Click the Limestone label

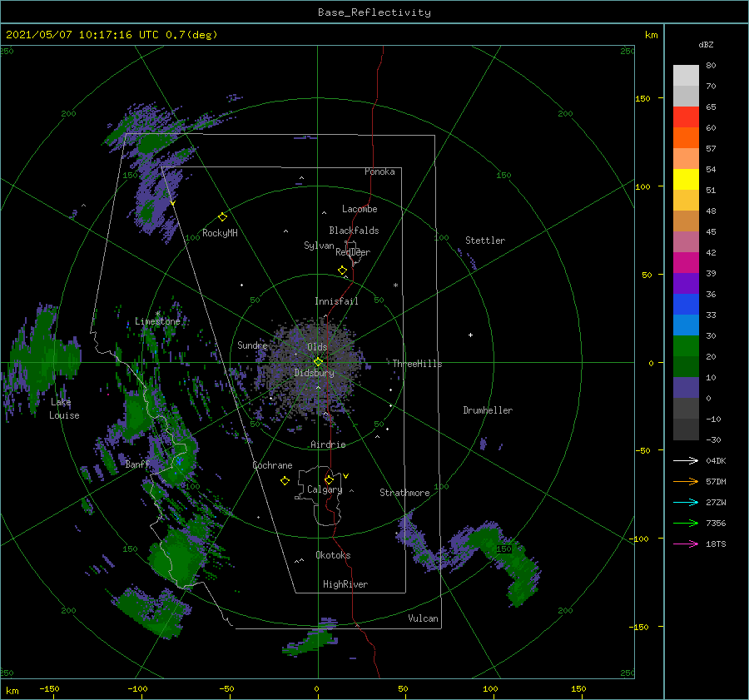click(x=157, y=321)
